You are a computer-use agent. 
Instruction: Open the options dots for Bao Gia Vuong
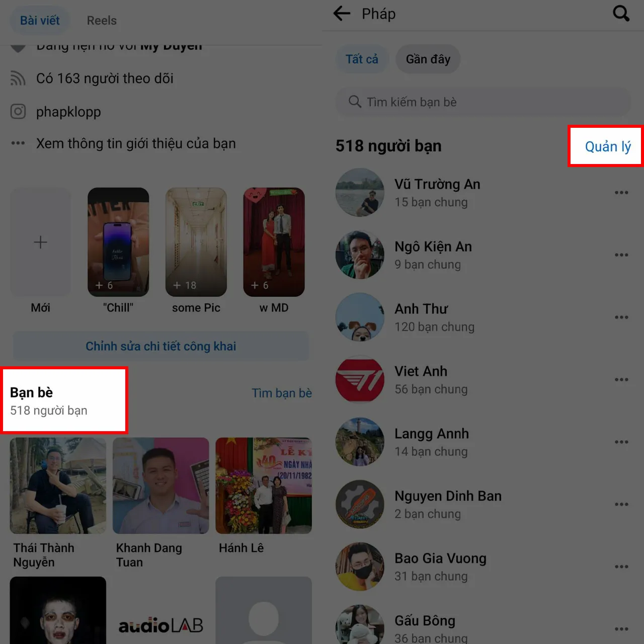[x=621, y=567]
